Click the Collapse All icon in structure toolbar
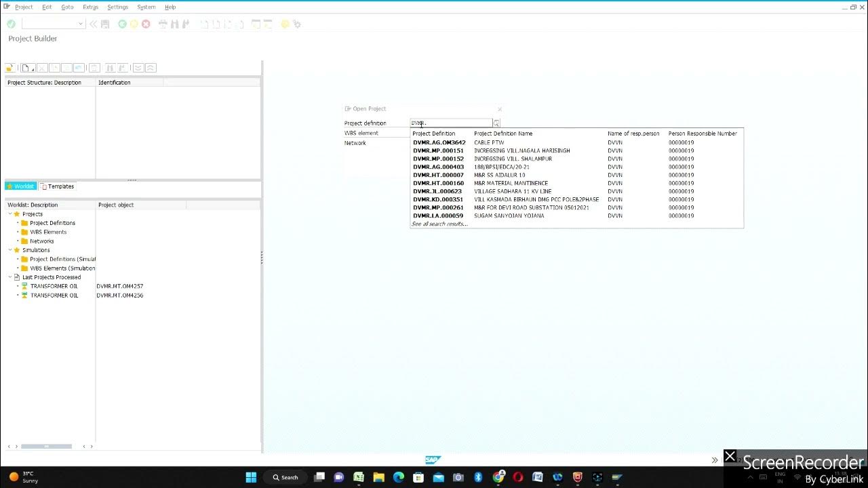Viewport: 868px width, 488px height. (x=151, y=68)
